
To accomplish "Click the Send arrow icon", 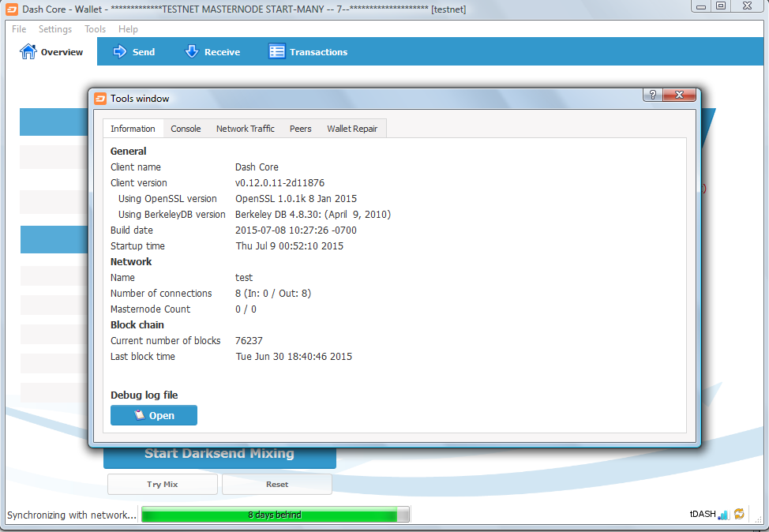I will click(x=120, y=51).
